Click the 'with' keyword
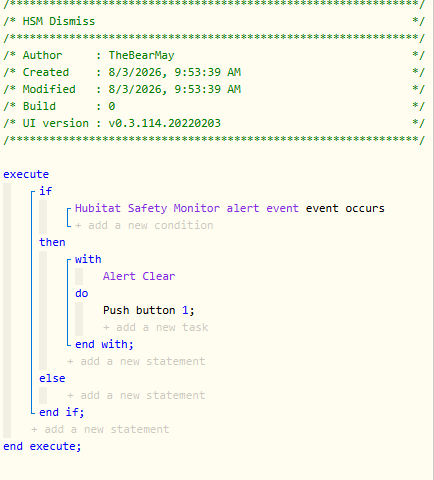This screenshot has height=480, width=434. tap(88, 259)
